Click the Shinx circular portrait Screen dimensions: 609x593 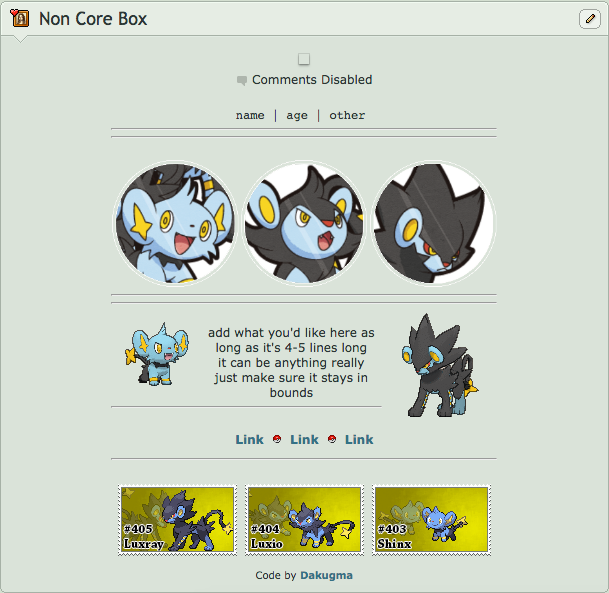[x=175, y=223]
